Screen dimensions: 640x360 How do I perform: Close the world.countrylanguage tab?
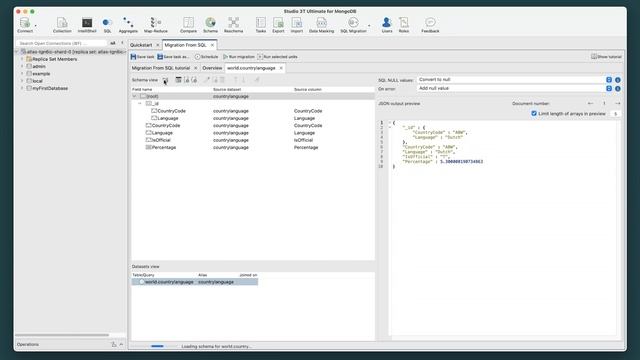pyautogui.click(x=281, y=68)
